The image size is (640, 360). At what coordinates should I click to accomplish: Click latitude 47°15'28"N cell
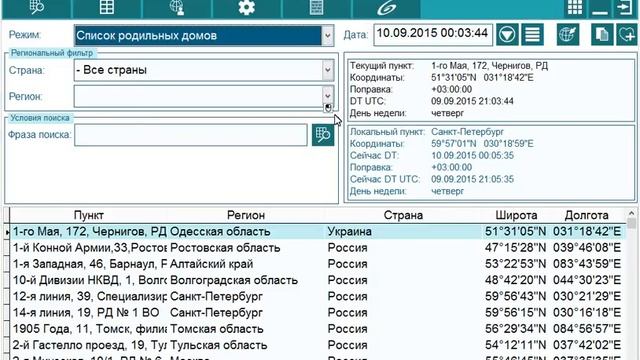pos(516,248)
